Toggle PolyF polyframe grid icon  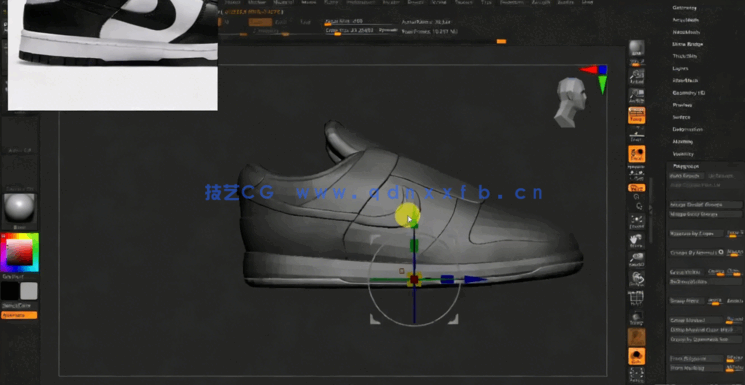[637, 298]
